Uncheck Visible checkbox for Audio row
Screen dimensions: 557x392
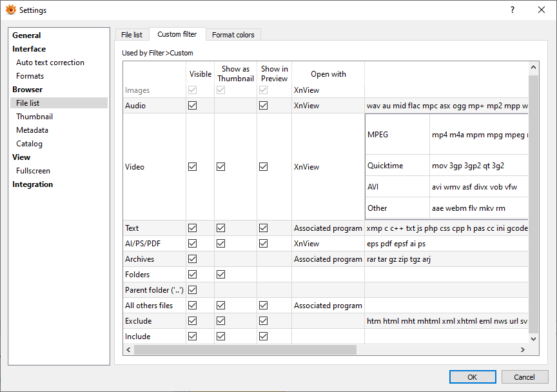tap(192, 106)
